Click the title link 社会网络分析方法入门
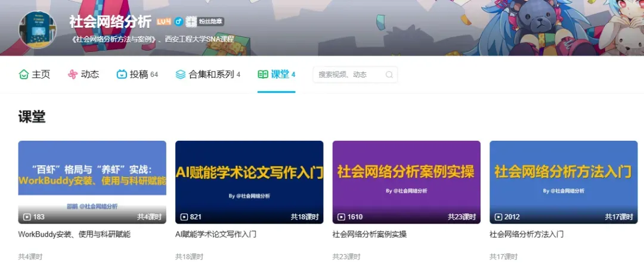The image size is (644, 266). tap(527, 235)
